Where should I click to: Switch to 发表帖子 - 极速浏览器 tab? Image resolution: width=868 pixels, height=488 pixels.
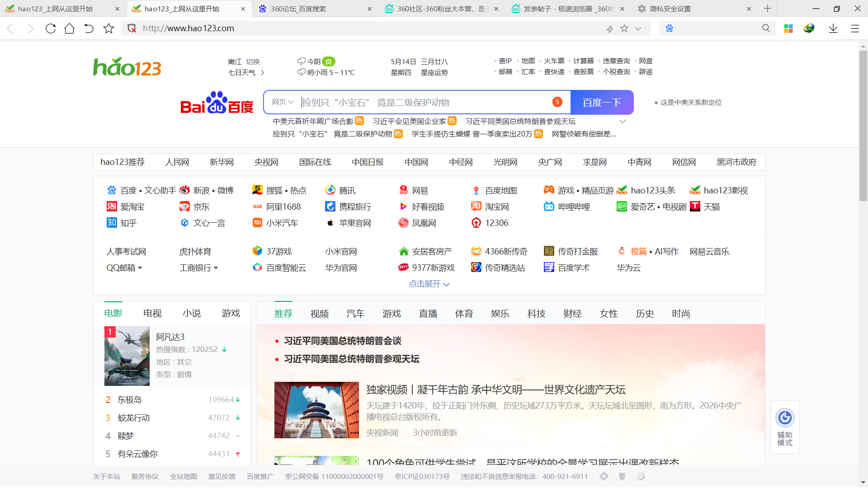568,9
